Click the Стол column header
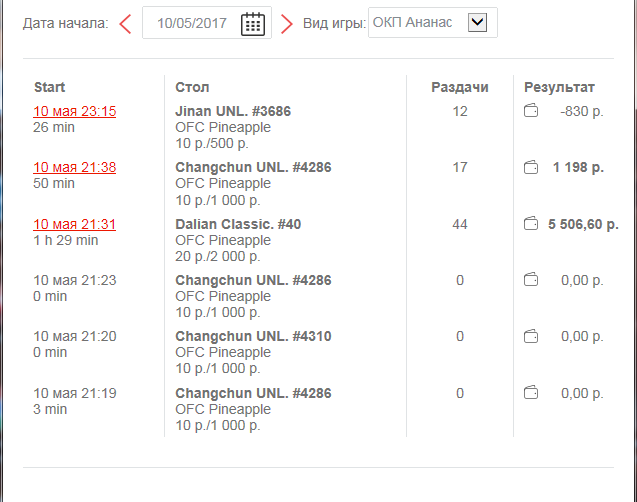Screen dimensions: 637x502 tap(192, 87)
